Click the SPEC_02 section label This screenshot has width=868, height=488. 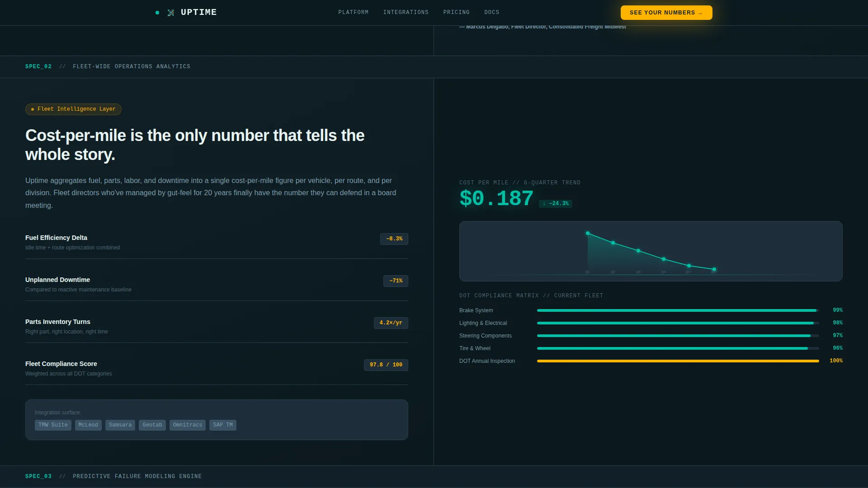(38, 66)
